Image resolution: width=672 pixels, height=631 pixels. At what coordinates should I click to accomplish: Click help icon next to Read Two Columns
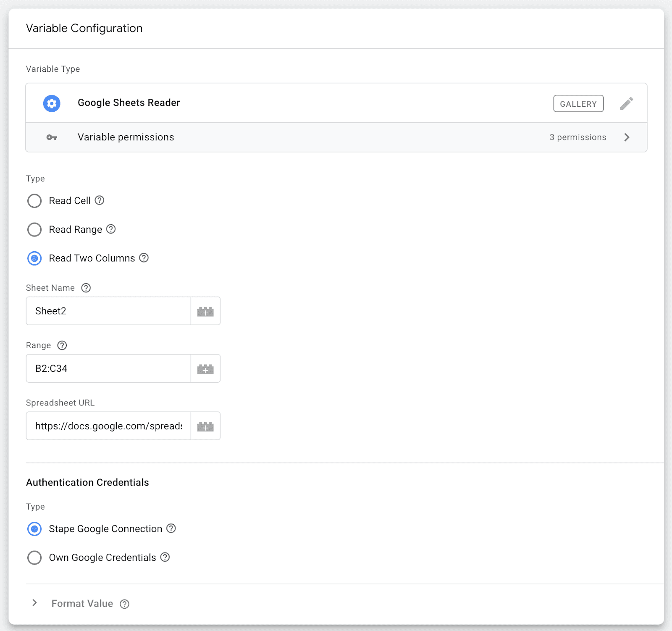tap(144, 258)
